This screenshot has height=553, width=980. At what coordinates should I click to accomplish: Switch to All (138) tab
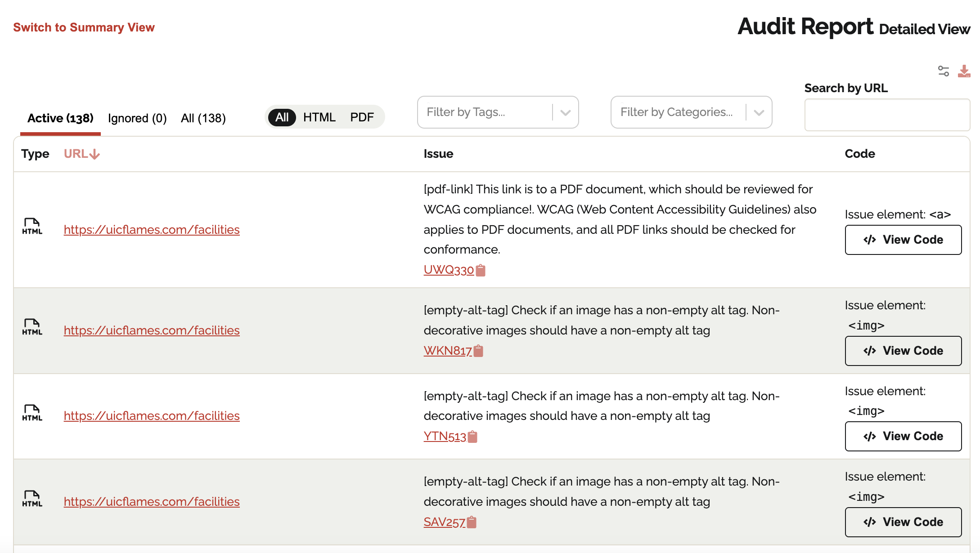(203, 118)
